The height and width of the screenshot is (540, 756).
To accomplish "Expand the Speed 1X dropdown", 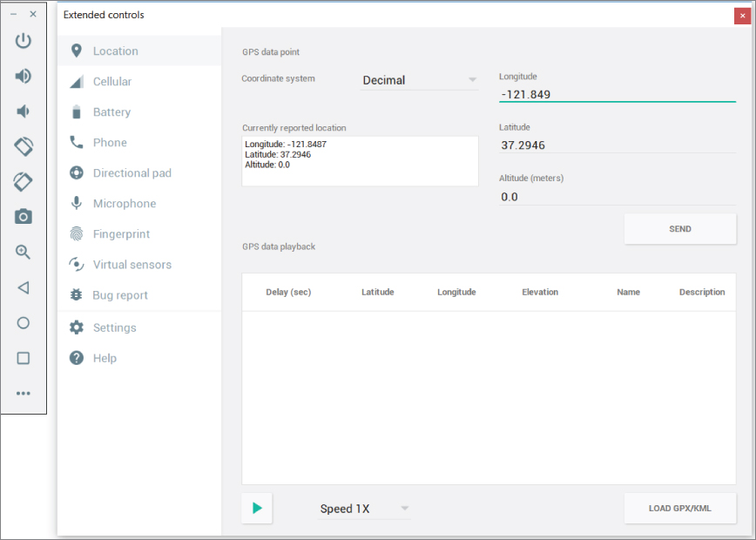I will (364, 509).
